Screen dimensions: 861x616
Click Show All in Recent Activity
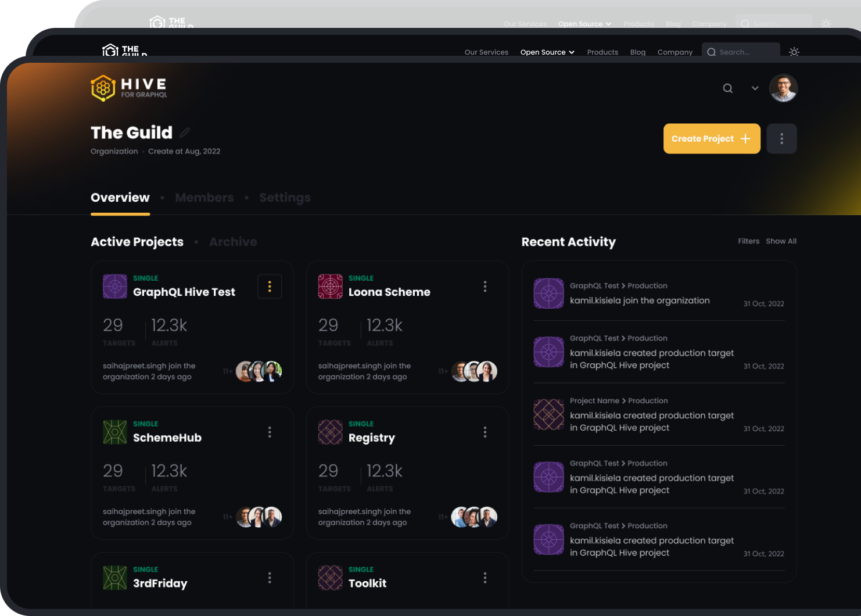[x=781, y=241]
